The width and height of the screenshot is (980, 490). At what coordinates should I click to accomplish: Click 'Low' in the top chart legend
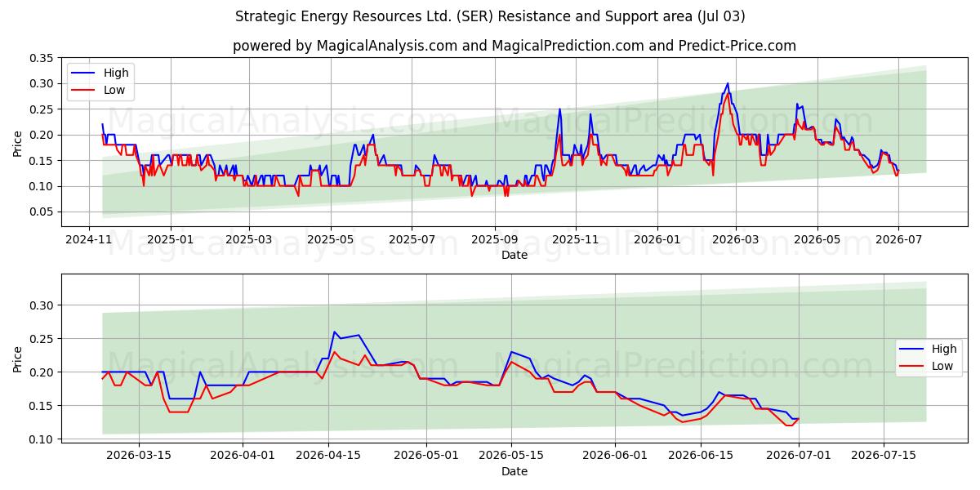tap(114, 90)
